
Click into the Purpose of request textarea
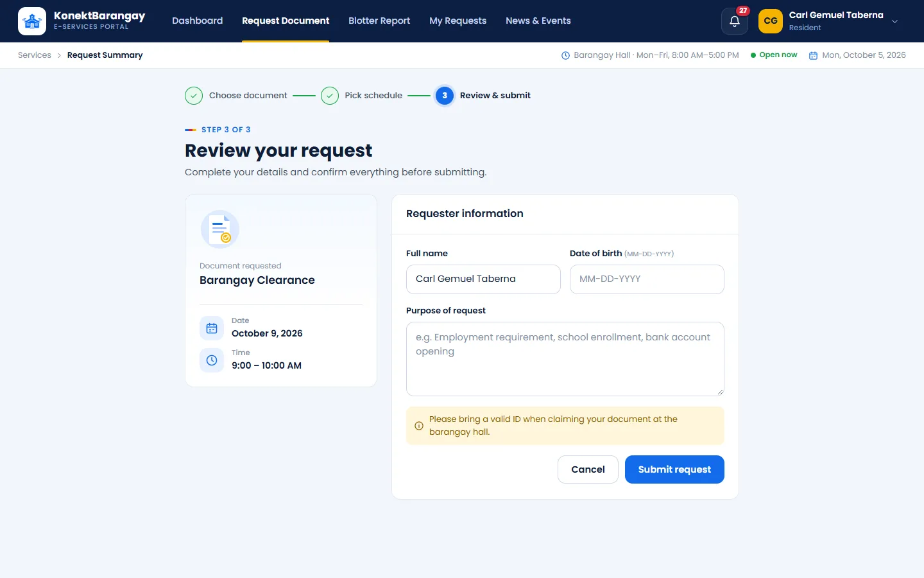565,359
